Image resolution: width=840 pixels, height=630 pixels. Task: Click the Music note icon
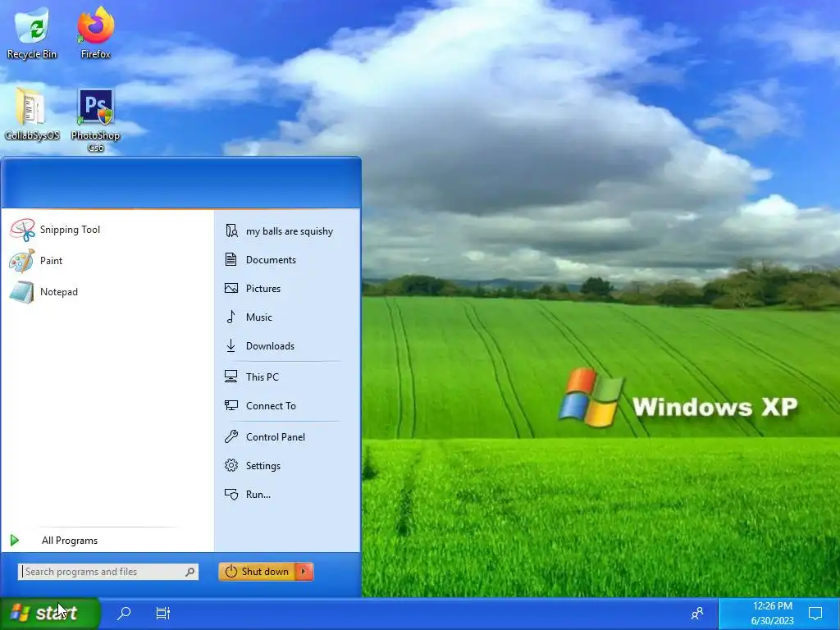231,317
